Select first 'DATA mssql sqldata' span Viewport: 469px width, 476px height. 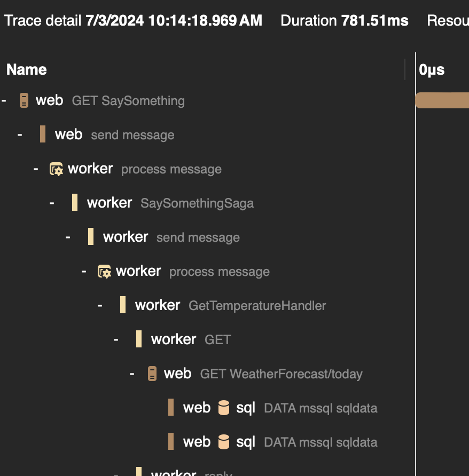(x=321, y=408)
